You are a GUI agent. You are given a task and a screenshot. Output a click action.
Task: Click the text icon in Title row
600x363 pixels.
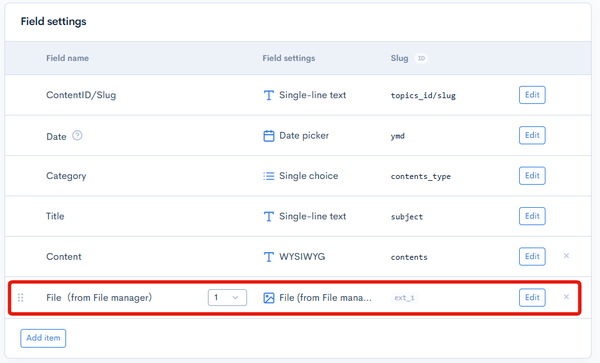coord(269,216)
